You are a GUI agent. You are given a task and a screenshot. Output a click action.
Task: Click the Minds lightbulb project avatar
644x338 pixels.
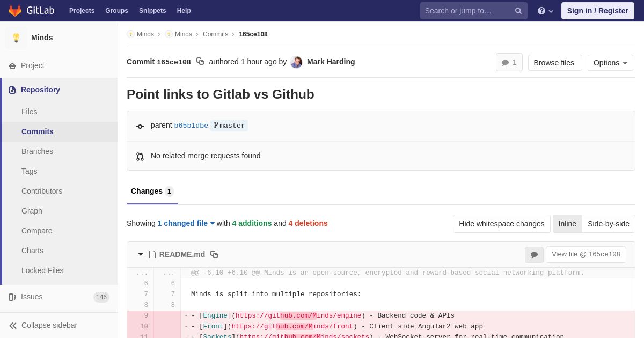pos(16,38)
